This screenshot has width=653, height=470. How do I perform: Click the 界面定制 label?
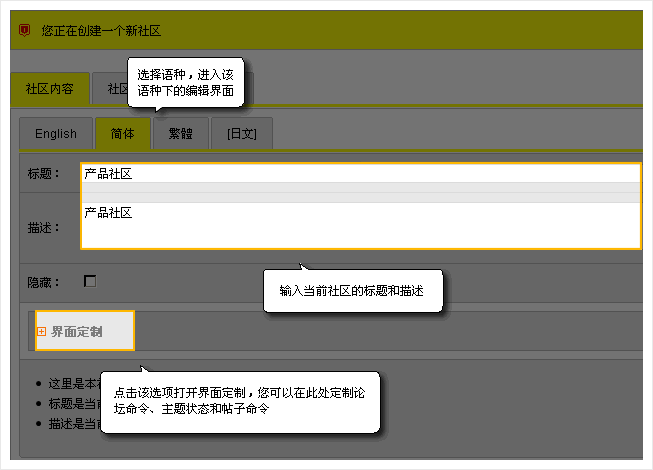click(77, 331)
